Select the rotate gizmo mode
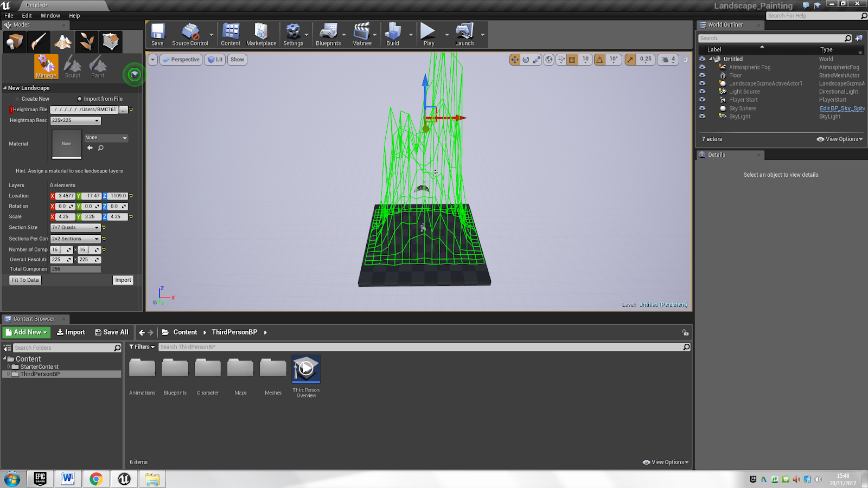868x488 pixels. click(526, 60)
